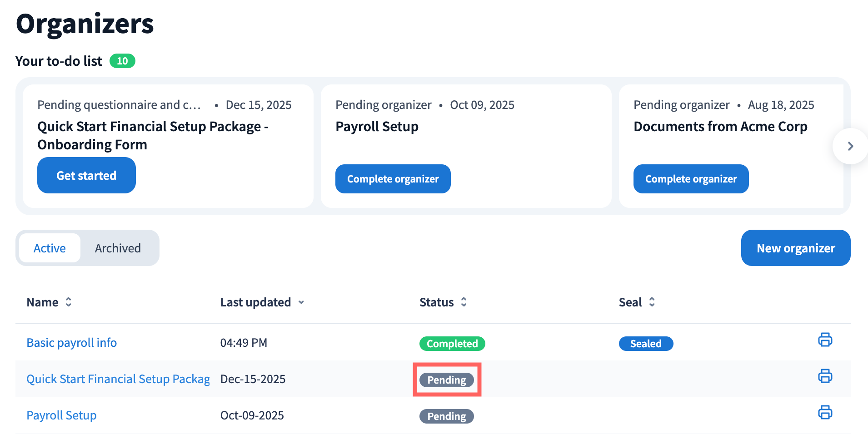Click Pending badge in Payroll Setup row

point(447,416)
